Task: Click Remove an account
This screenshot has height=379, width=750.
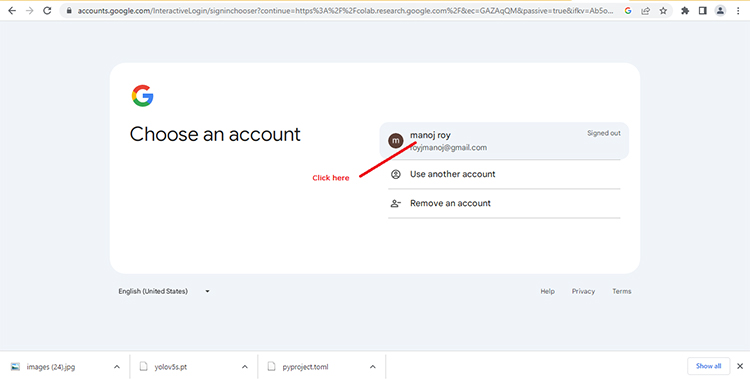Action: click(x=504, y=203)
